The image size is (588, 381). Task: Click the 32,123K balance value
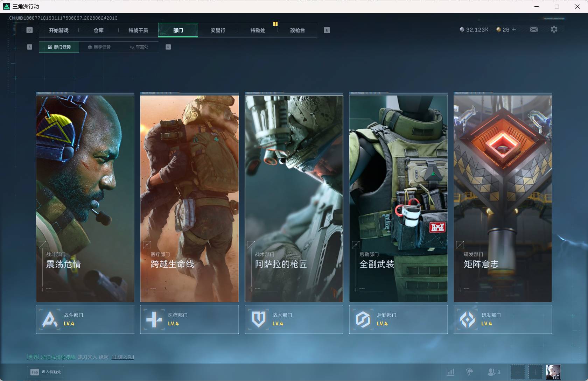click(477, 30)
